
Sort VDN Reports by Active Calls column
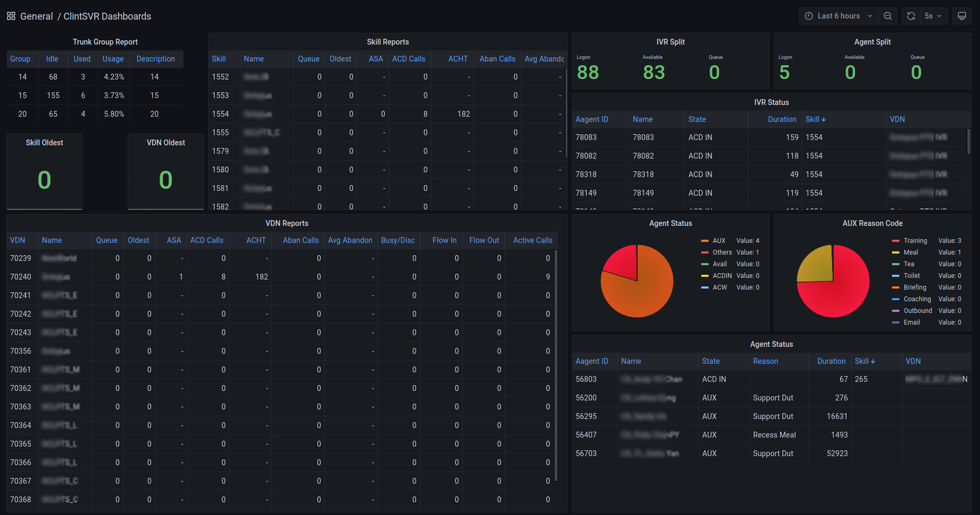coord(532,240)
